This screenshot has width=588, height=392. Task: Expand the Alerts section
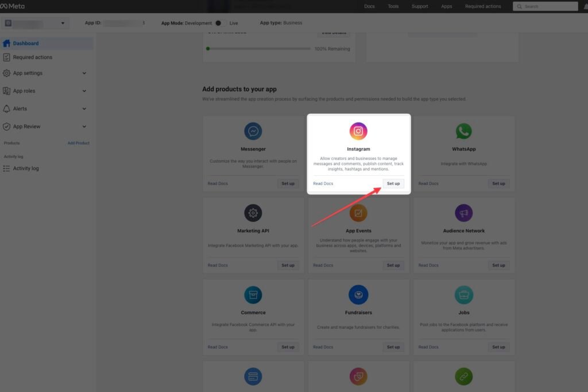(84, 109)
